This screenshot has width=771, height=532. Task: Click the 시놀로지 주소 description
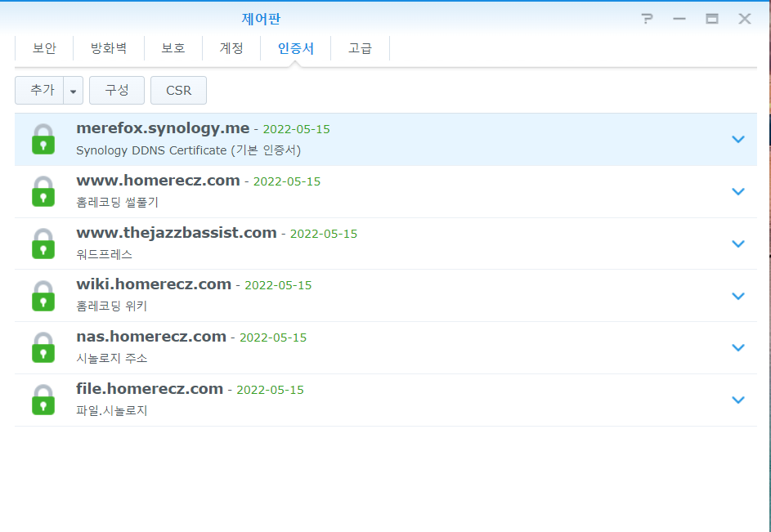(x=112, y=359)
